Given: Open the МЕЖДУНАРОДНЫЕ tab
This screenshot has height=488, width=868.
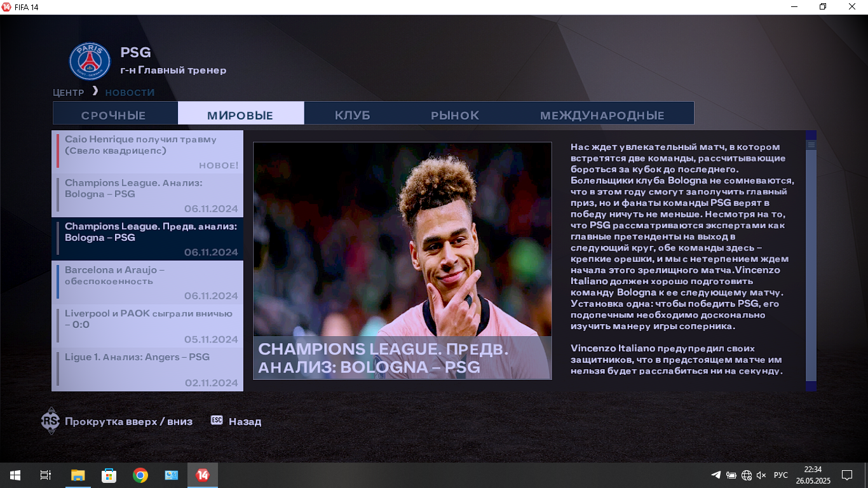Looking at the screenshot, I should 602,115.
